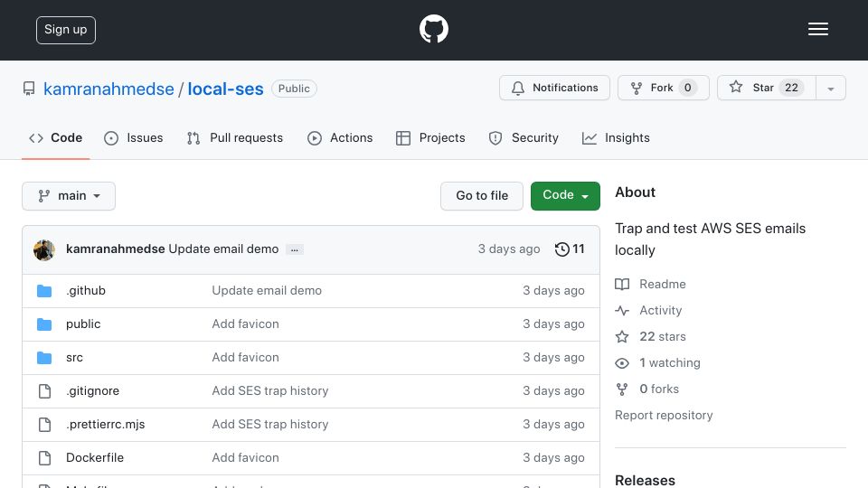
Task: Open Add favicon commit in src row
Action: pos(245,358)
